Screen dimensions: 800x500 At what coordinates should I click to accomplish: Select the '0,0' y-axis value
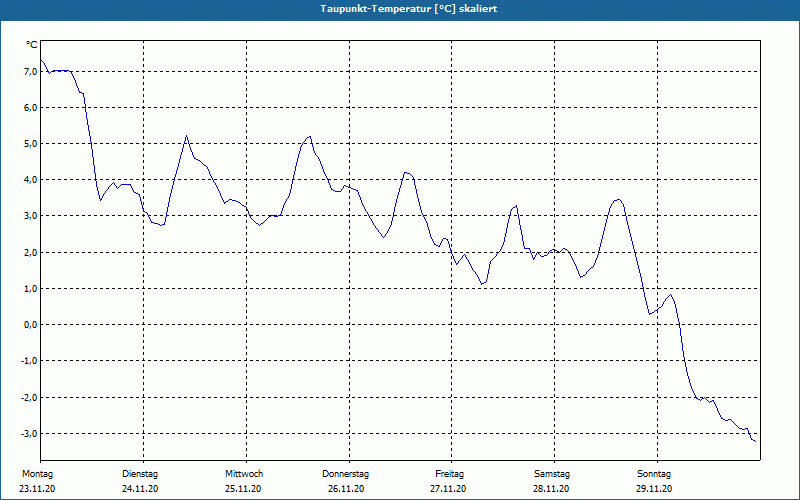30,324
